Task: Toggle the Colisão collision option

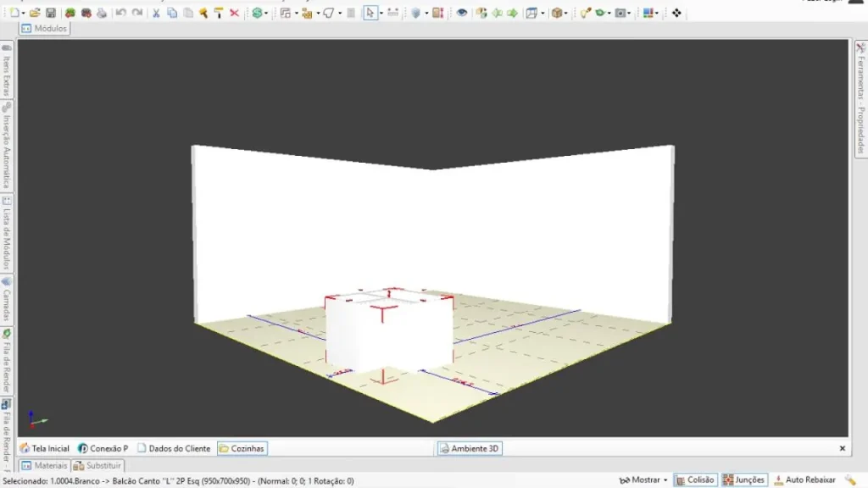Action: (x=695, y=480)
